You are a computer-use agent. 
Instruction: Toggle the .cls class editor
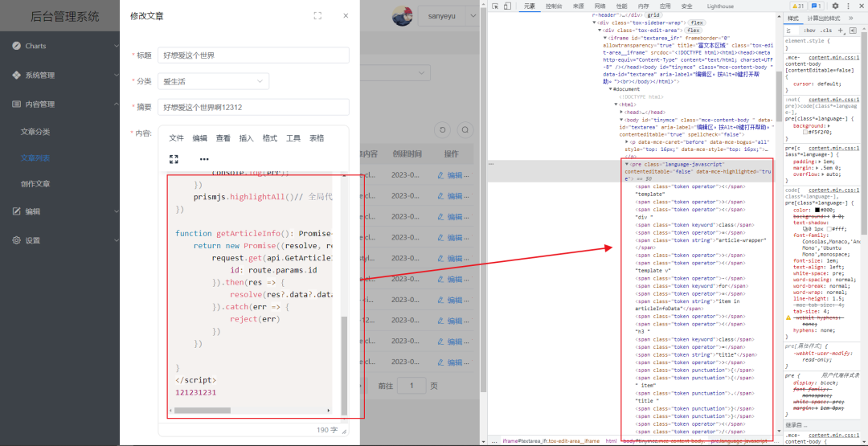(x=826, y=31)
